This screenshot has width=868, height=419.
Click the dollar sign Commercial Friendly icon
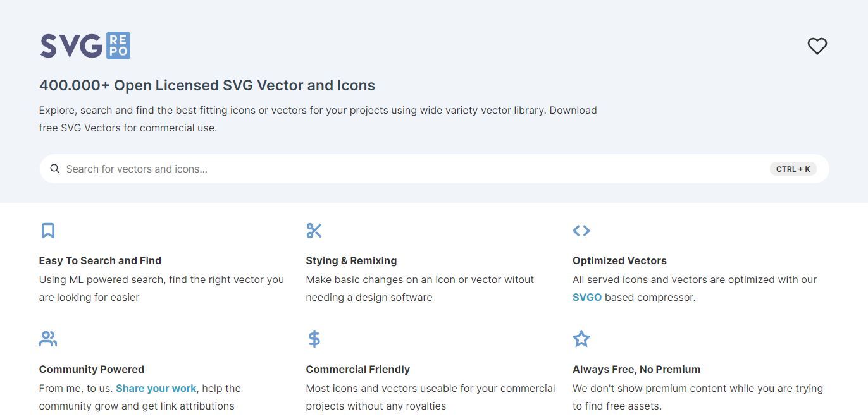click(314, 339)
